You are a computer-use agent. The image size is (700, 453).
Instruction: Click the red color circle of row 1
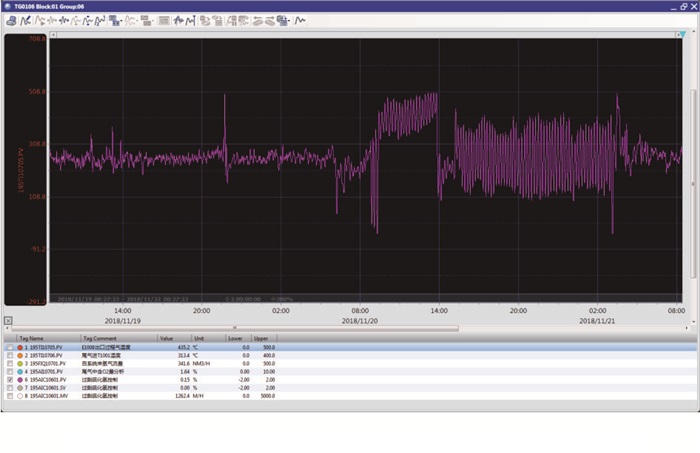[x=20, y=347]
